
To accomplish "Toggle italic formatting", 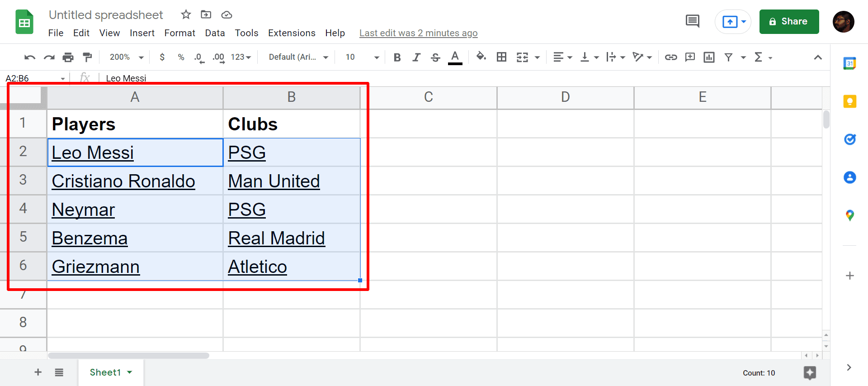I will (x=416, y=57).
